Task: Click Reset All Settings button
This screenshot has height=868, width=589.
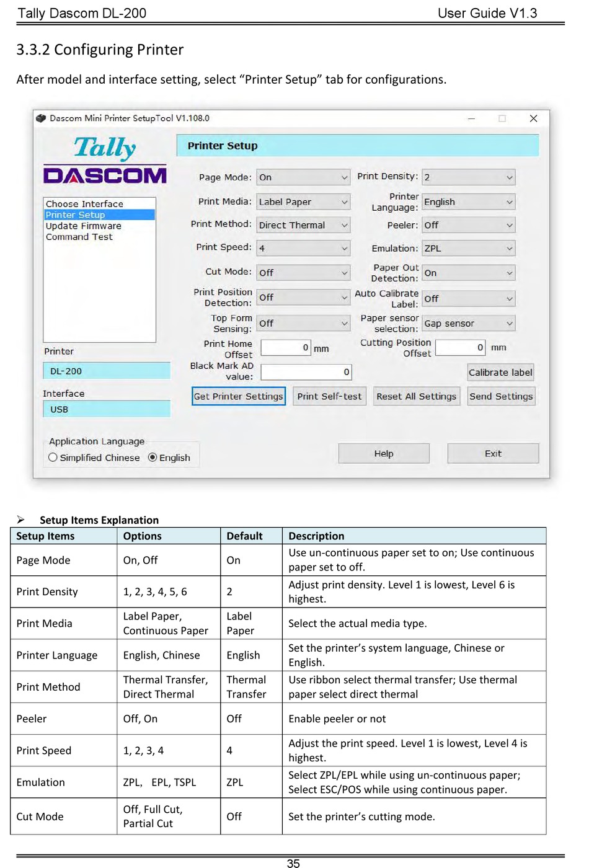Action: coord(417,396)
